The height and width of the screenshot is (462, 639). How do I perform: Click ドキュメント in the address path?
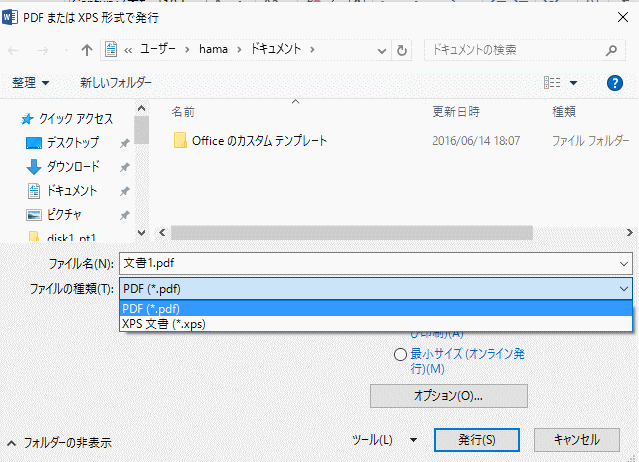pos(276,49)
